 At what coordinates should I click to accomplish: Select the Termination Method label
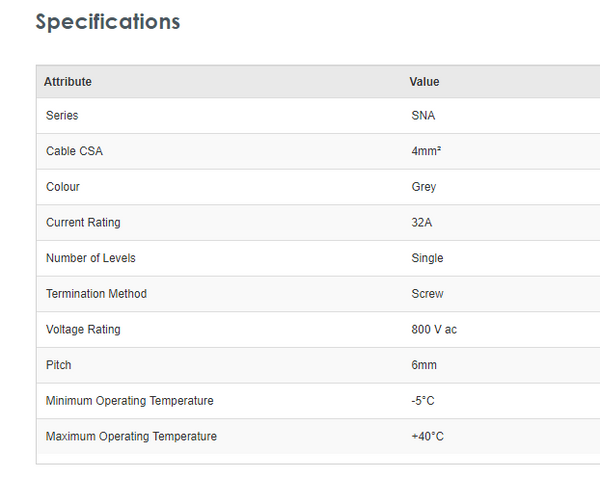(96, 294)
